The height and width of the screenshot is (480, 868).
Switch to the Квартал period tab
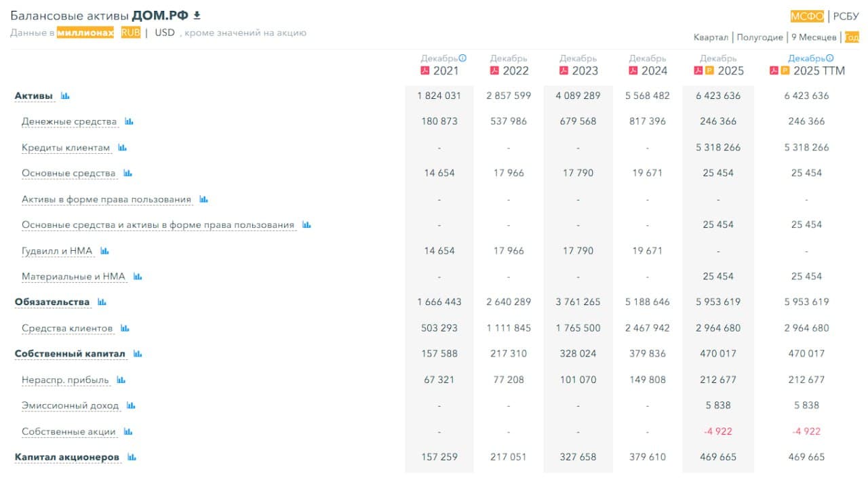pos(711,37)
